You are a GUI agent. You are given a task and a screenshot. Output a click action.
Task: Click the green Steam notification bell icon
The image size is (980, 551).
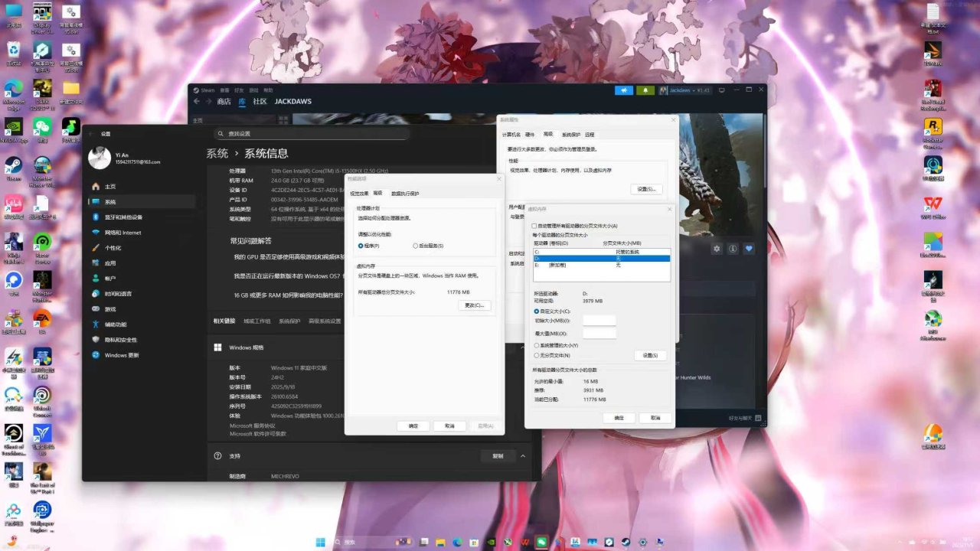tap(645, 90)
